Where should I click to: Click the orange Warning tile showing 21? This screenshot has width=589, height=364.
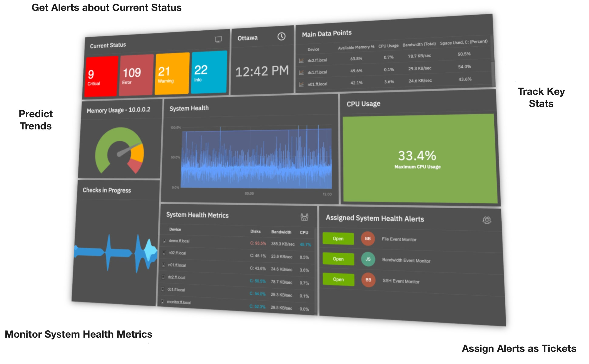click(x=171, y=73)
